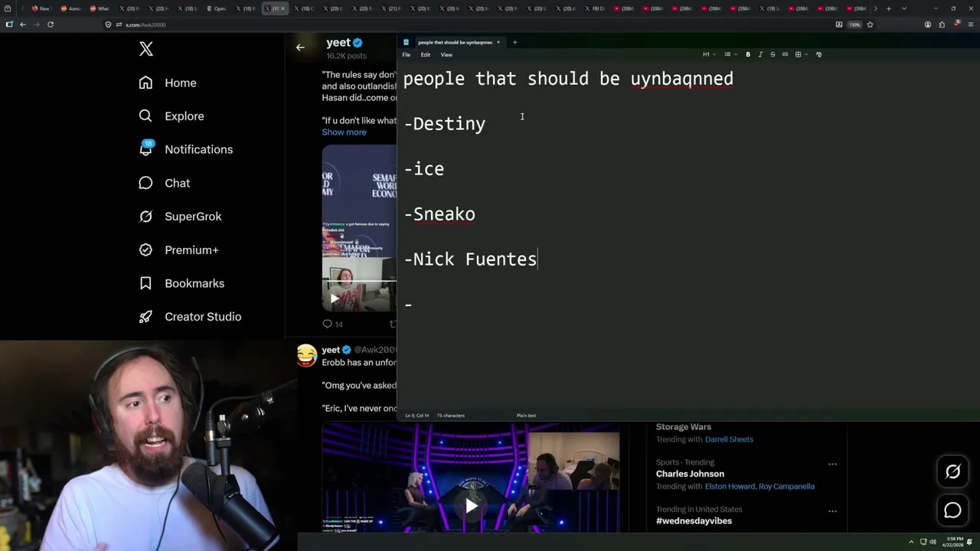Open the Windows notification center bell
Image resolution: width=980 pixels, height=551 pixels.
coord(971,542)
